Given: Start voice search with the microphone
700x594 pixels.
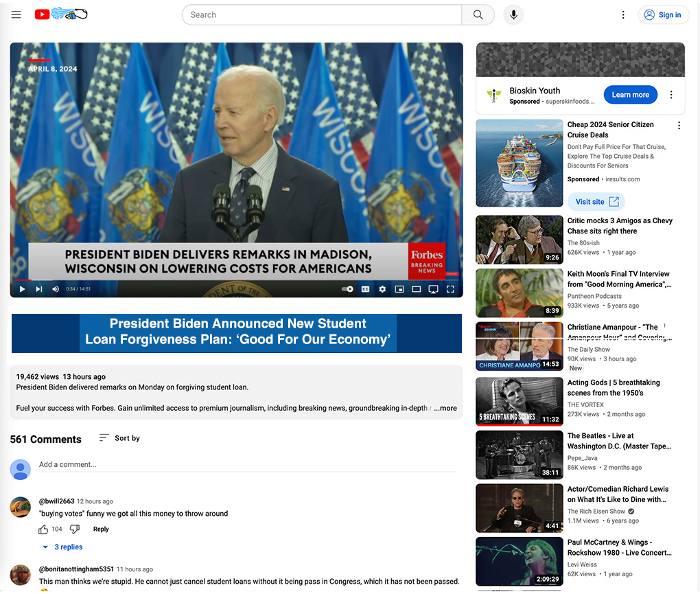Looking at the screenshot, I should point(513,15).
